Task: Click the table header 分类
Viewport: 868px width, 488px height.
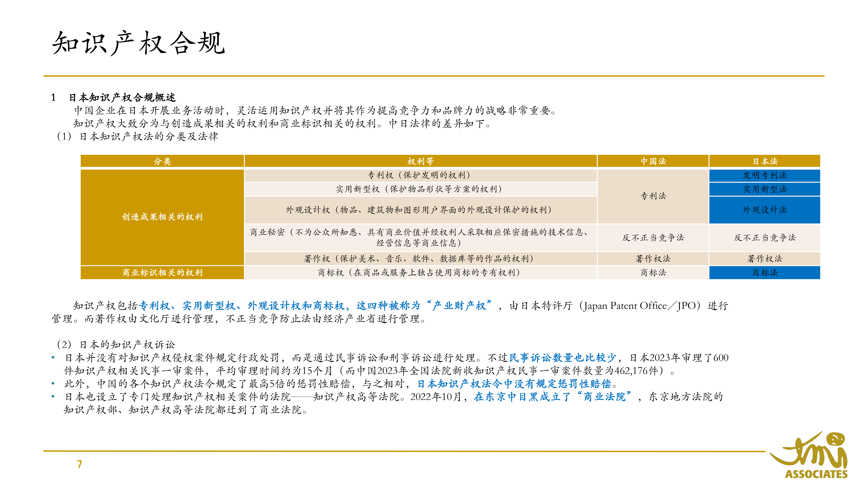Action: pos(162,161)
